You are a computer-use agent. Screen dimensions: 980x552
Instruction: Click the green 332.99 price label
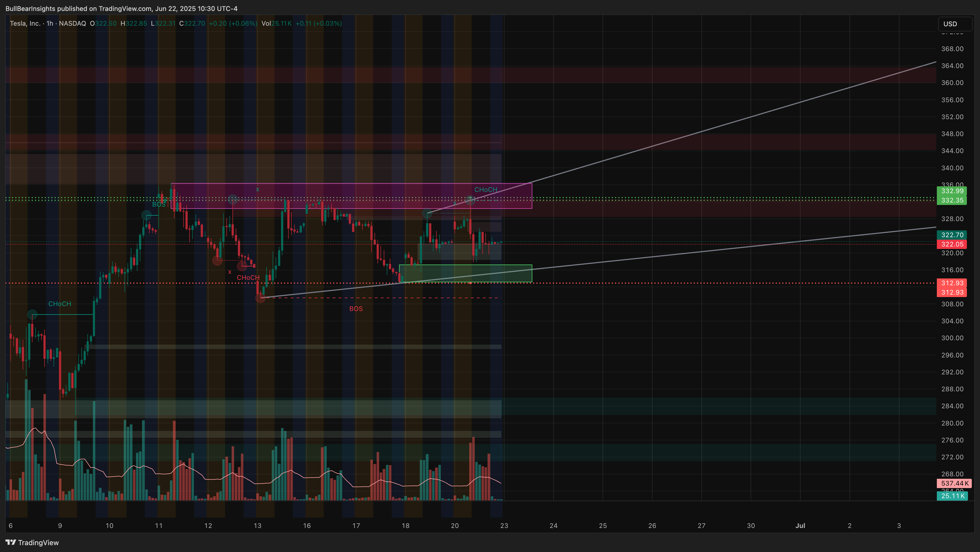(x=952, y=191)
